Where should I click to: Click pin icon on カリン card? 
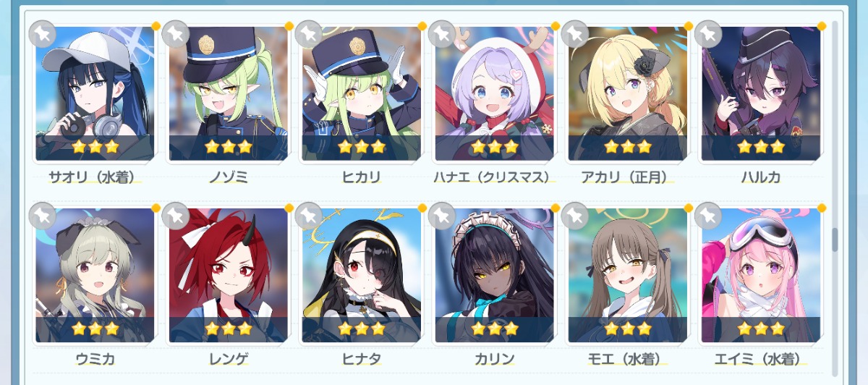(442, 215)
